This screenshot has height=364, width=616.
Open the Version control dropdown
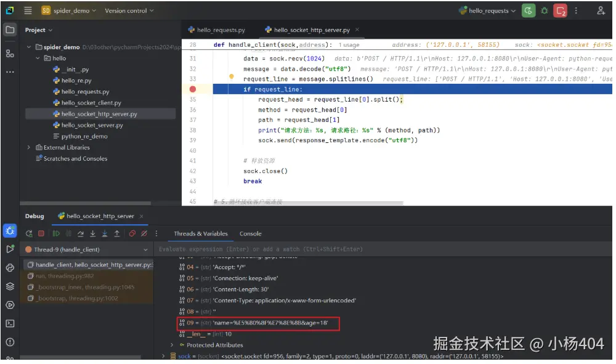click(129, 10)
